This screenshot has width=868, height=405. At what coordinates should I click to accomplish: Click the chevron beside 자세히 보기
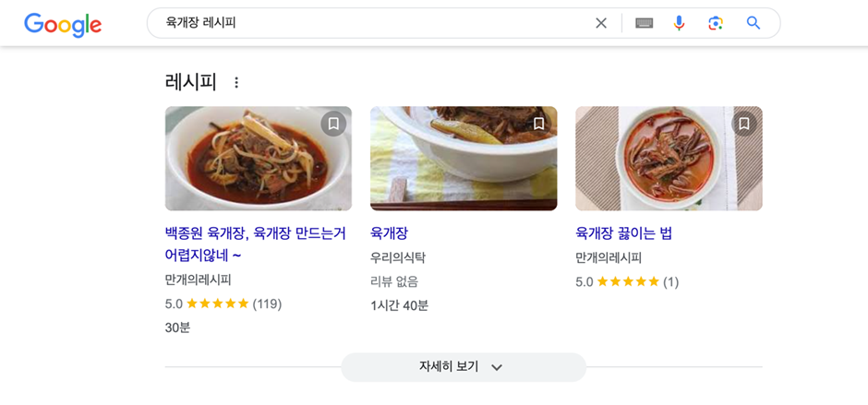click(x=497, y=367)
